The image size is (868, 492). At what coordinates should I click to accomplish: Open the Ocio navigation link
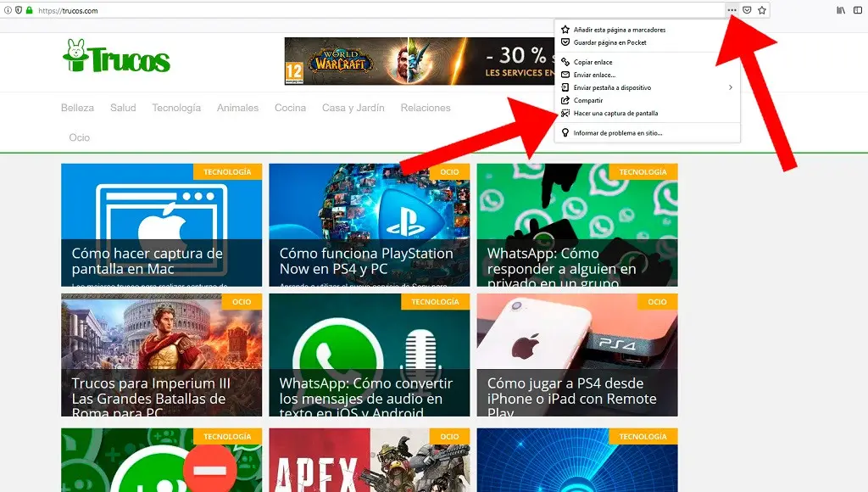[x=79, y=137]
